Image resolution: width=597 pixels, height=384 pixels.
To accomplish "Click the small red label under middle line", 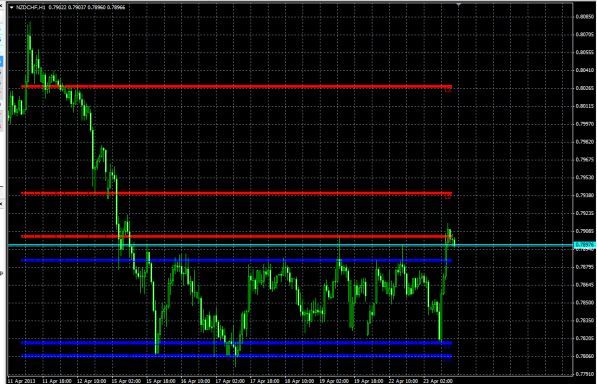I will [449, 197].
